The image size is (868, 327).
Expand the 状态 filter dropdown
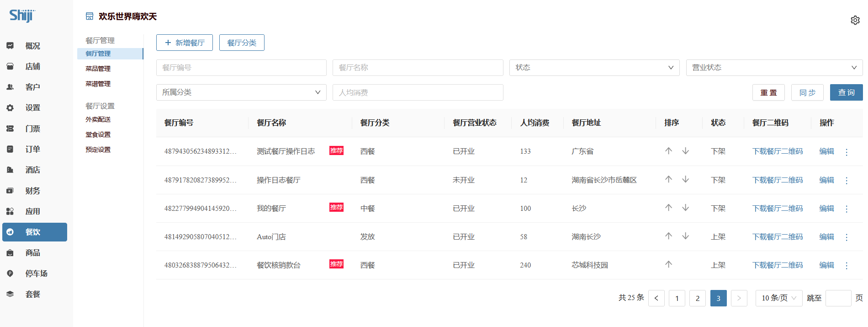click(x=594, y=68)
